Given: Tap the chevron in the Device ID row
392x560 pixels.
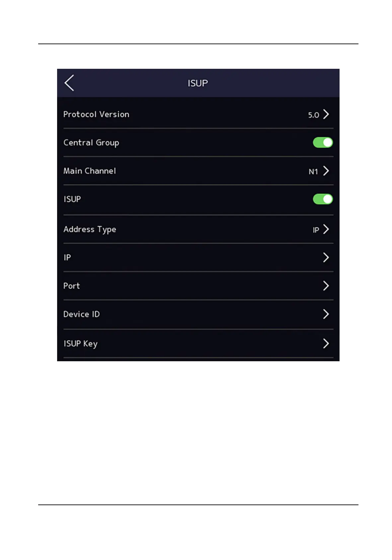Looking at the screenshot, I should click(326, 314).
